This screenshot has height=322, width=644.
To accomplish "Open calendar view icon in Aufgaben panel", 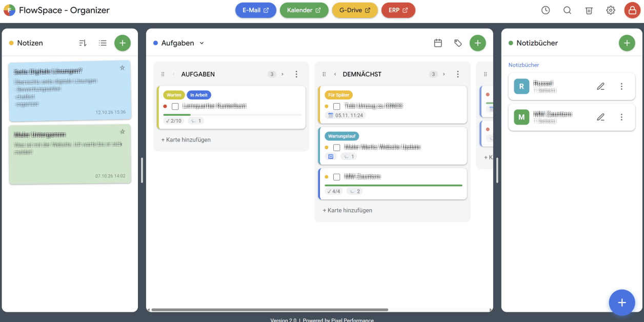I will tap(438, 43).
